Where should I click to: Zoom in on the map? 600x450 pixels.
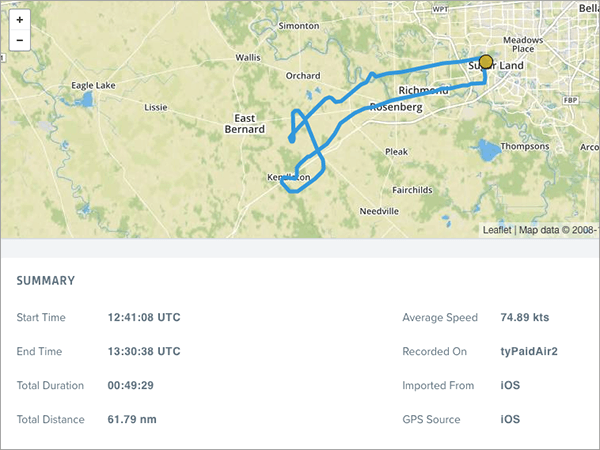coord(19,20)
